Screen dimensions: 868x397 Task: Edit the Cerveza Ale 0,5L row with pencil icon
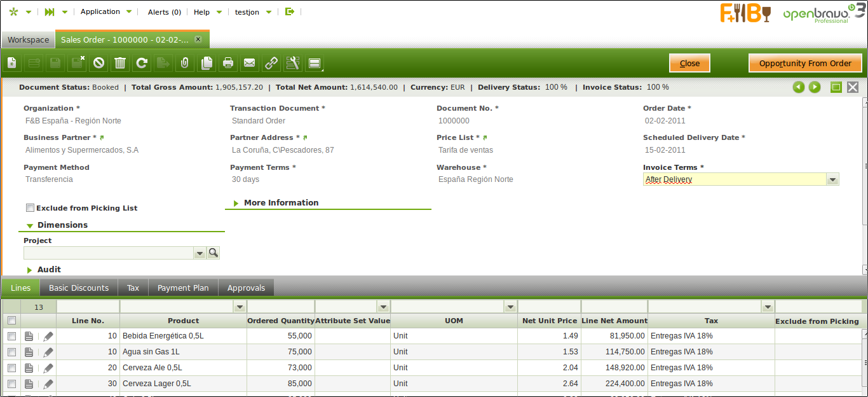coord(48,368)
